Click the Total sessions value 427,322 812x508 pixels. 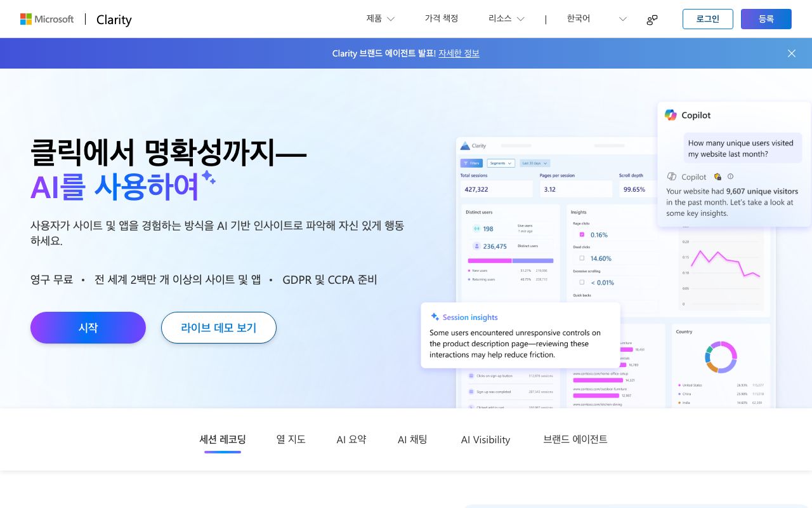476,189
